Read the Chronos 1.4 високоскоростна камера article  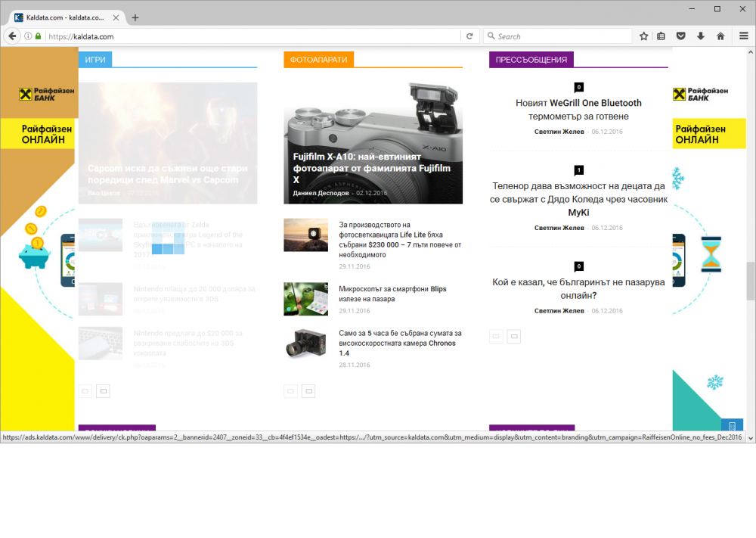coord(400,343)
